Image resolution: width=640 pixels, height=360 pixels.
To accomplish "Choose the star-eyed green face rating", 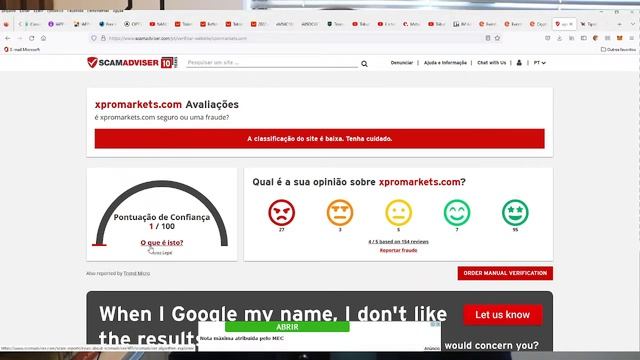I will [x=515, y=212].
